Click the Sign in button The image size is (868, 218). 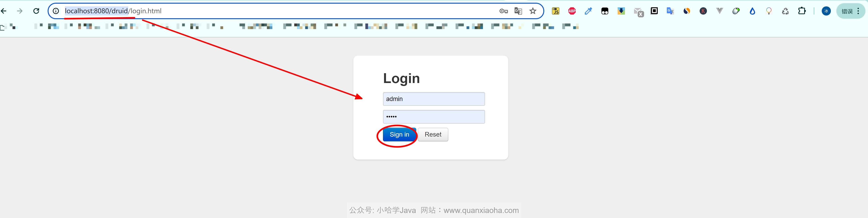(x=399, y=135)
